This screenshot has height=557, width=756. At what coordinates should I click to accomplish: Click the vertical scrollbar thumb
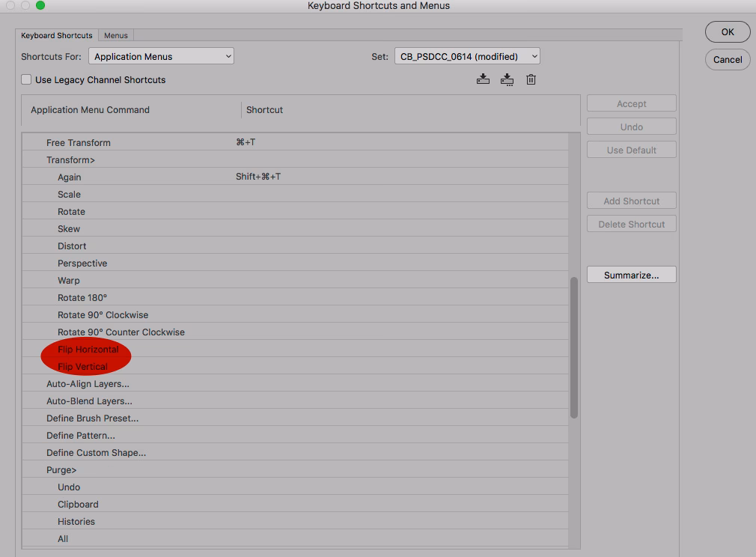point(574,347)
